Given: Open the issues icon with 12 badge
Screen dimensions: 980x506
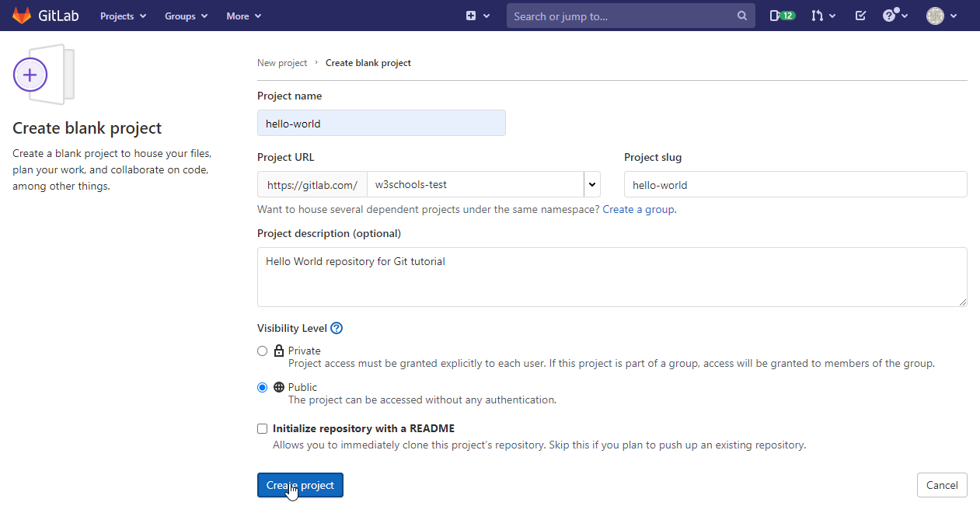Looking at the screenshot, I should pyautogui.click(x=782, y=16).
